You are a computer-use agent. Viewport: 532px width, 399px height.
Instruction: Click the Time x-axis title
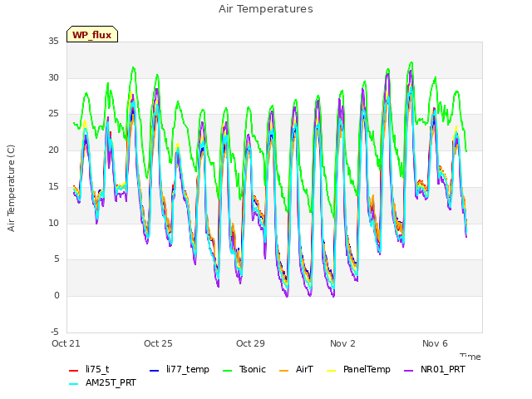click(470, 357)
